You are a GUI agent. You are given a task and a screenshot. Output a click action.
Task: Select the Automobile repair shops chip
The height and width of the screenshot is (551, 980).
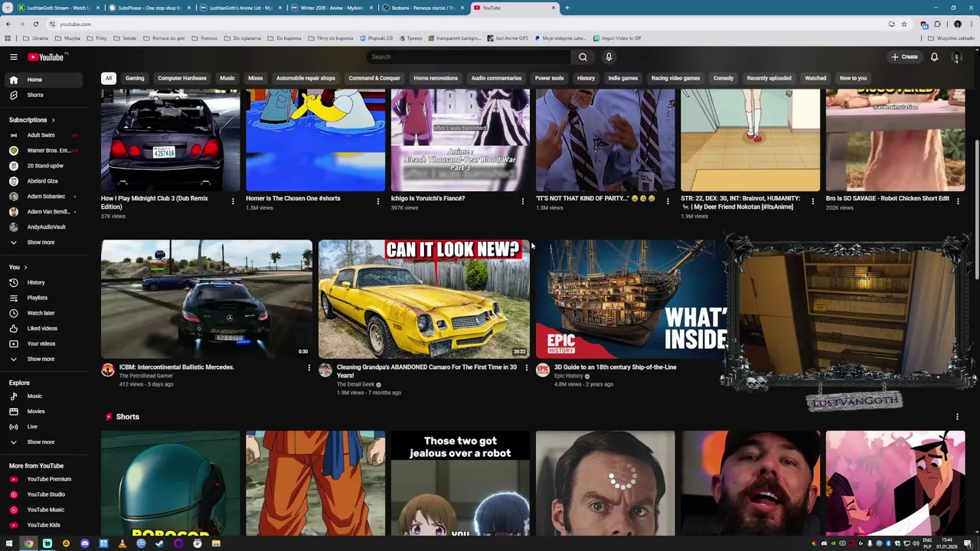(305, 78)
